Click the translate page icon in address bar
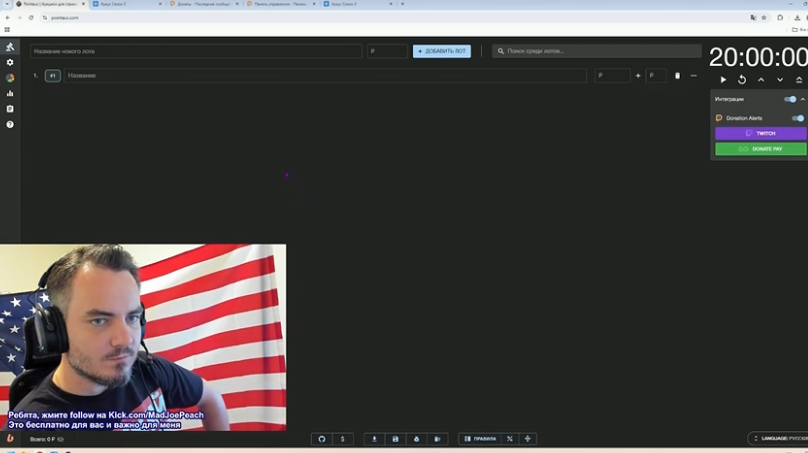 tap(753, 18)
